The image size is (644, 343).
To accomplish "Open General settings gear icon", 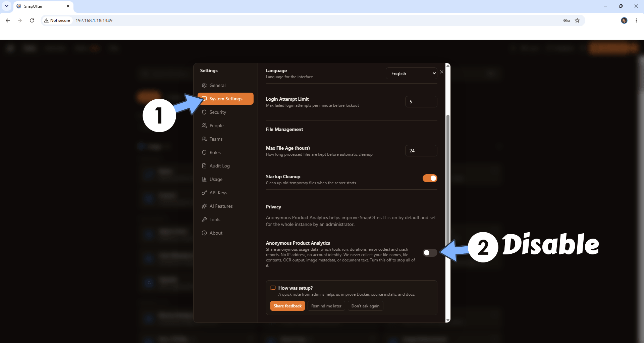I will [204, 85].
